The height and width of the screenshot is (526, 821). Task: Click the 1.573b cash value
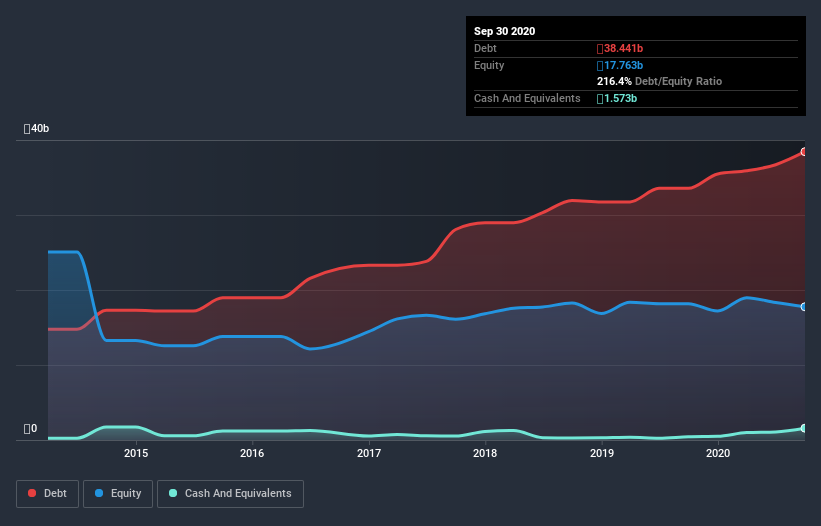pyautogui.click(x=617, y=98)
